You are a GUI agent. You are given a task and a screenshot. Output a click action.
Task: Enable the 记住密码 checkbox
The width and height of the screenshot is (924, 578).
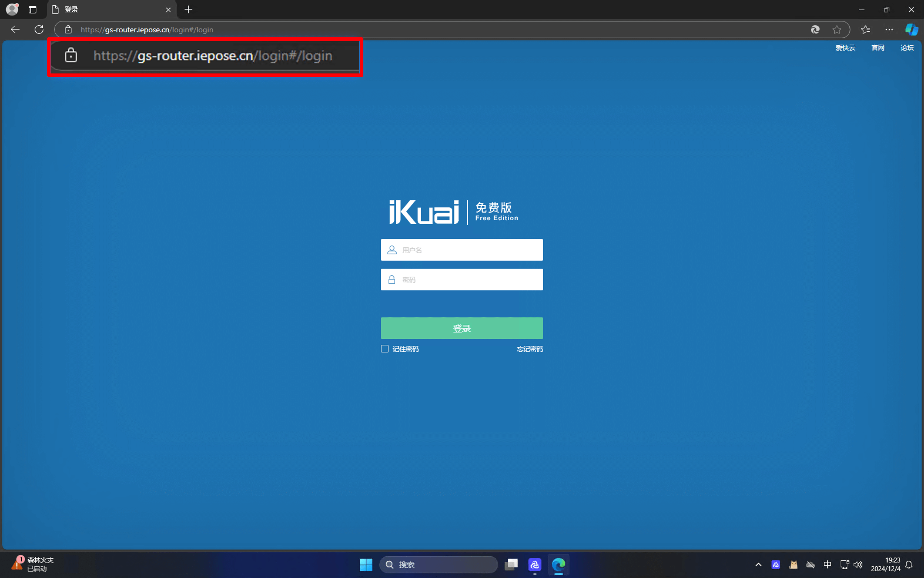pyautogui.click(x=384, y=349)
